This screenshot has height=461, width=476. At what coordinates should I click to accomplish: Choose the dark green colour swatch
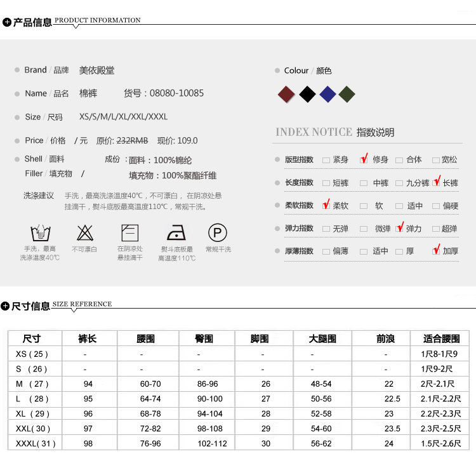[x=347, y=95]
